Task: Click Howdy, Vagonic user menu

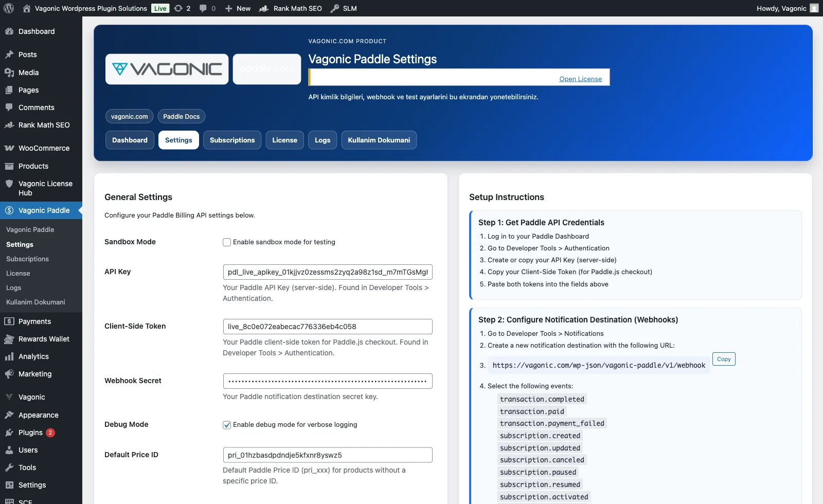Action: coord(787,8)
